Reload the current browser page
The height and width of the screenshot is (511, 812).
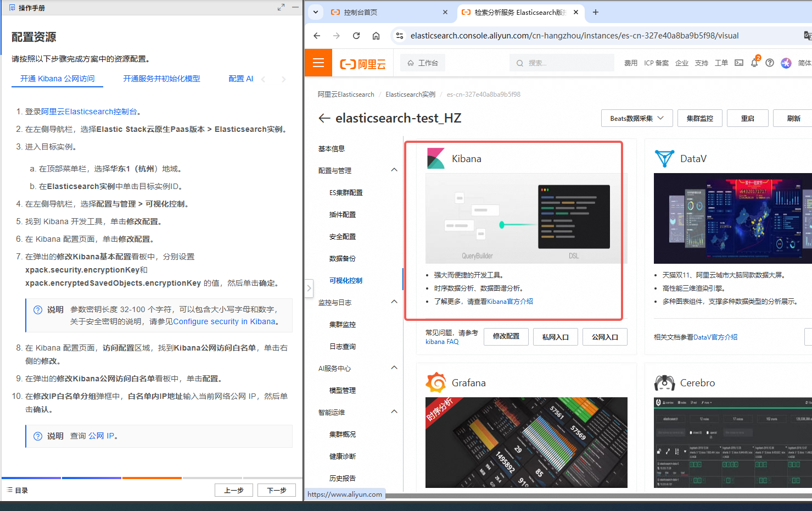[356, 36]
